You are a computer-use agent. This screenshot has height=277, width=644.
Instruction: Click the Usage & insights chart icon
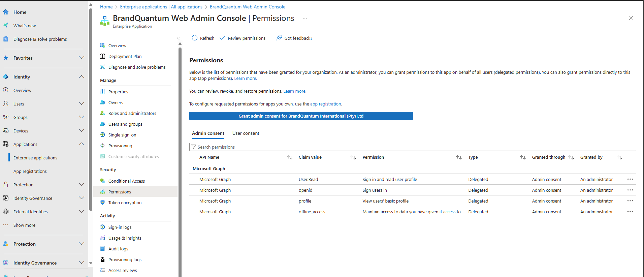pos(102,238)
